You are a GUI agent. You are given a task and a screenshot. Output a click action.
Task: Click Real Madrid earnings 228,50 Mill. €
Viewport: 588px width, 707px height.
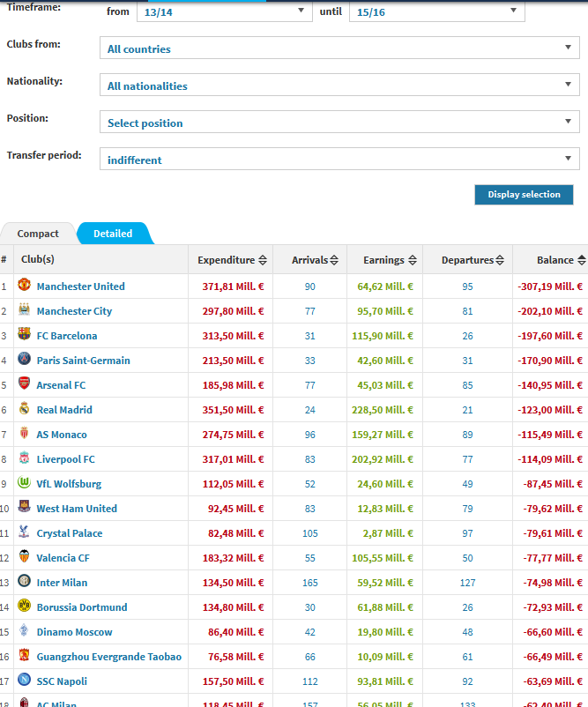pos(383,410)
